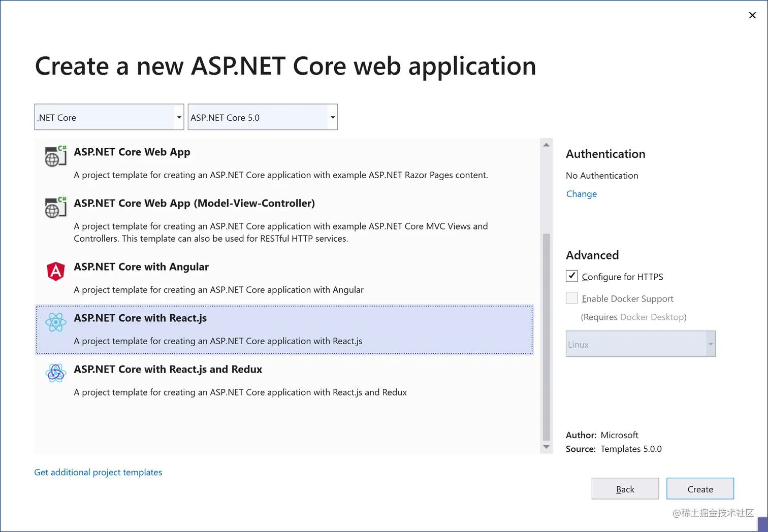Click the Model-View-Controller template icon
This screenshot has height=532, width=768.
55,207
